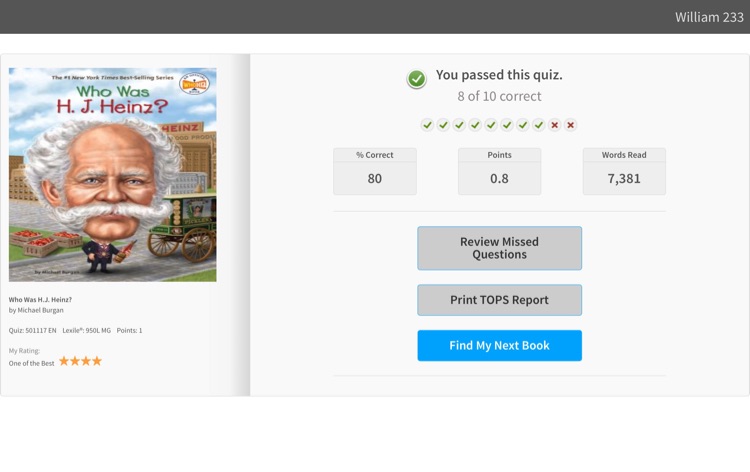750x472 pixels.
Task: Select the Words Read 7,381 box
Action: (x=624, y=171)
